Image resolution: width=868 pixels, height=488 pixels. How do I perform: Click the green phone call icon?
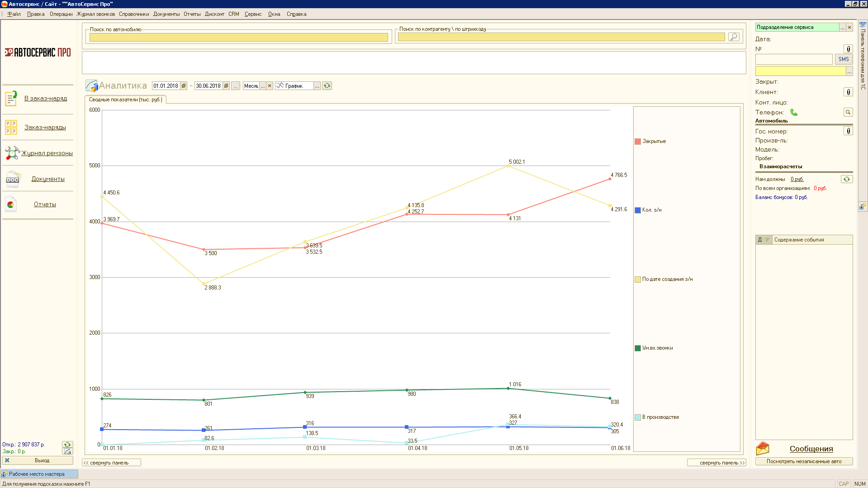pos(793,112)
